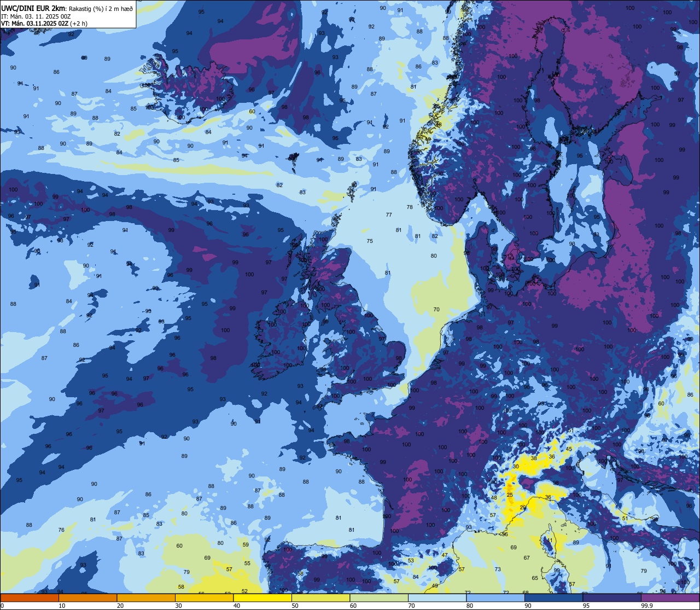Click the 'IT: Mán. 03. 11. 2025 00Z' line
The height and width of the screenshot is (610, 700).
point(36,16)
